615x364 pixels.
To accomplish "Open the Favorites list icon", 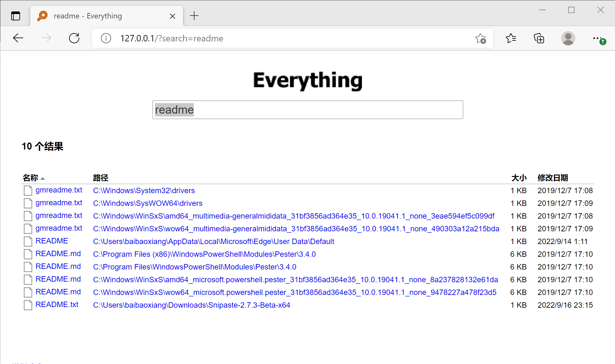I will (511, 38).
